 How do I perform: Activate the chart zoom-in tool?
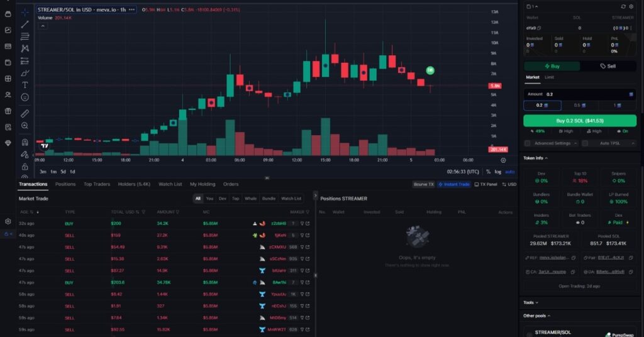coord(25,126)
